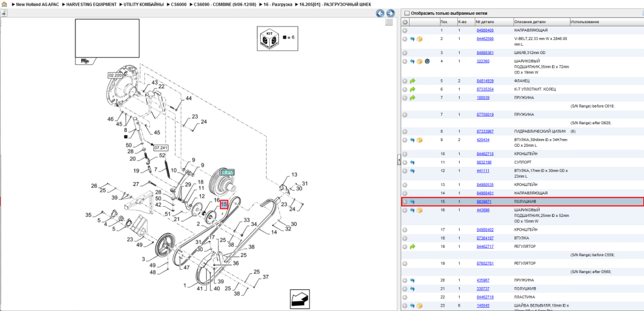Open '16 - Разгрузка' breadcrumb

pos(278,5)
